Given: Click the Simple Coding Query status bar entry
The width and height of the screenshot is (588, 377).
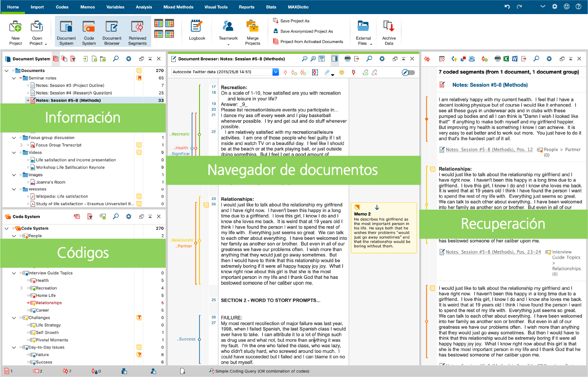Looking at the screenshot, I should pos(259,371).
